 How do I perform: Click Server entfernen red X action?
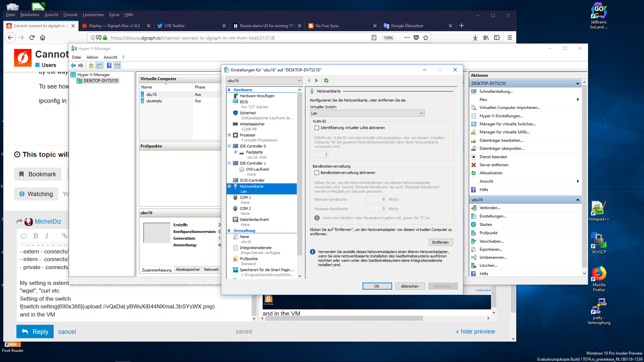(x=494, y=165)
